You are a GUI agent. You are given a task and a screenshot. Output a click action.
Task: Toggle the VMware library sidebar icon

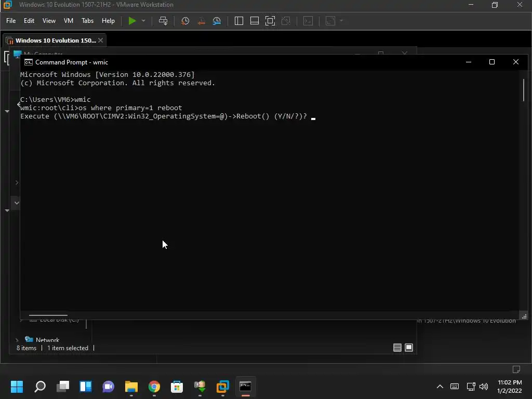pyautogui.click(x=239, y=21)
